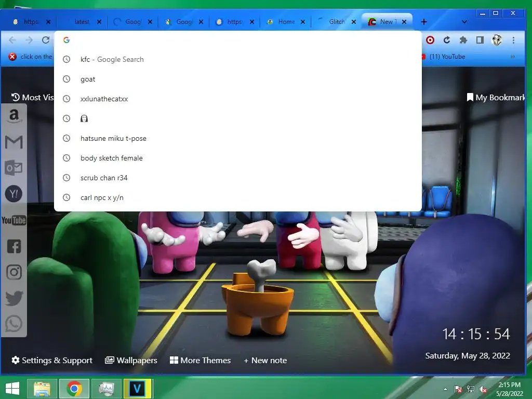Reload the current page

46,40
